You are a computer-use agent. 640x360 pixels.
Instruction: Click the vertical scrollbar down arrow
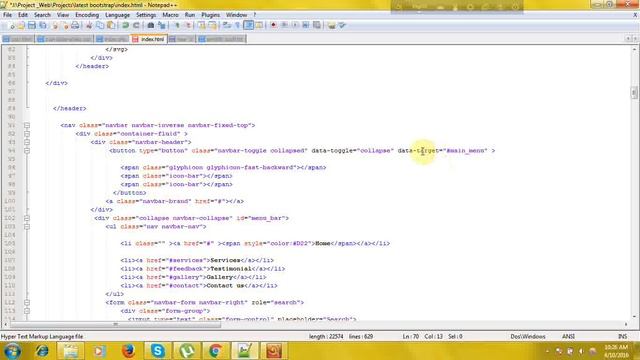[x=634, y=316]
